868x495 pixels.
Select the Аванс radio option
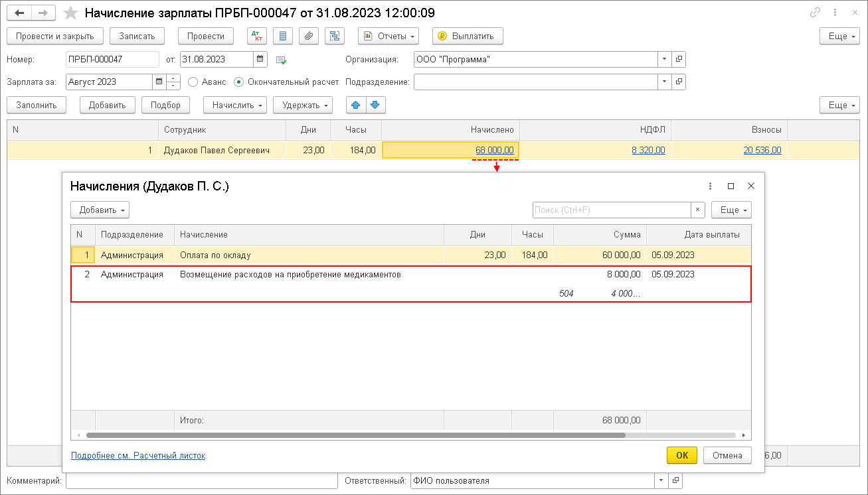pos(193,82)
